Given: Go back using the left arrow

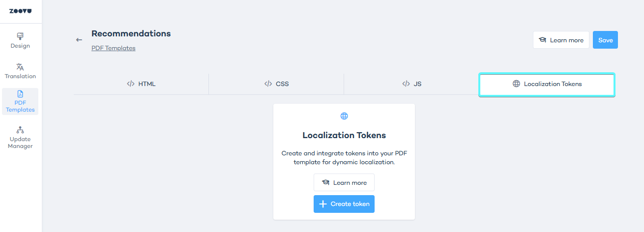Looking at the screenshot, I should tap(79, 40).
